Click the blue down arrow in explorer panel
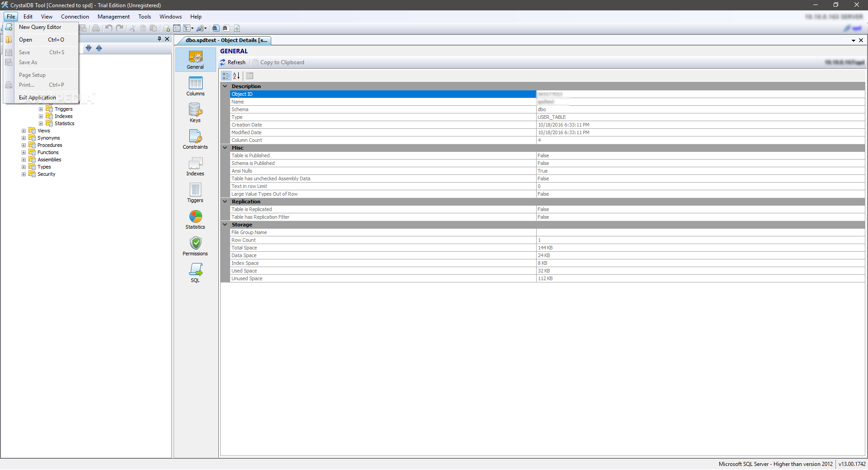This screenshot has height=470, width=868. 89,48
